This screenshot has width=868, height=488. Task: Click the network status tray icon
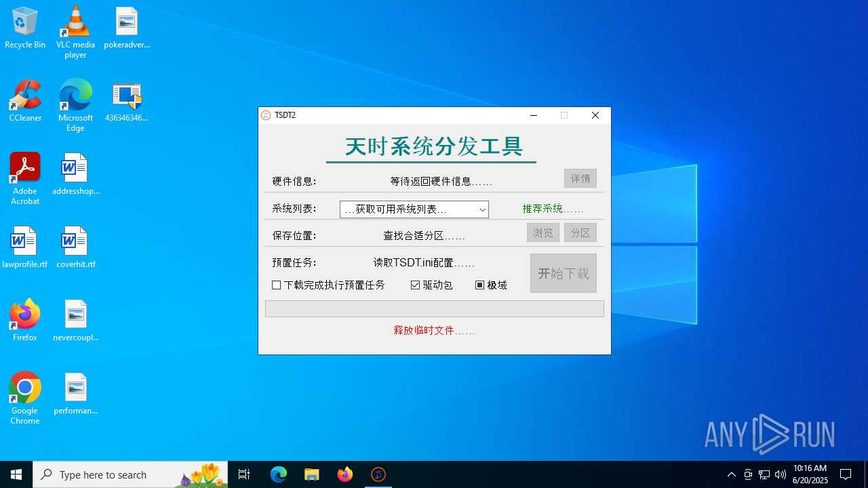point(764,474)
